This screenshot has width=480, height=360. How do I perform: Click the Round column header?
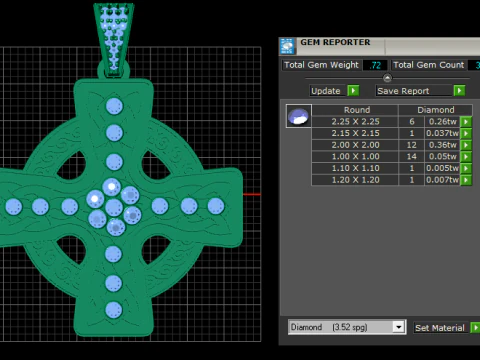pyautogui.click(x=355, y=110)
